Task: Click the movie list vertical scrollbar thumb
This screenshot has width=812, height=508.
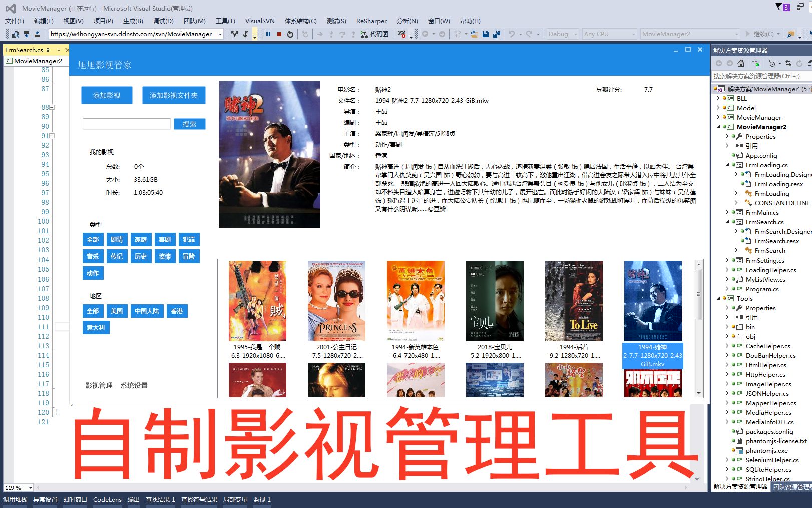Action: click(x=698, y=294)
